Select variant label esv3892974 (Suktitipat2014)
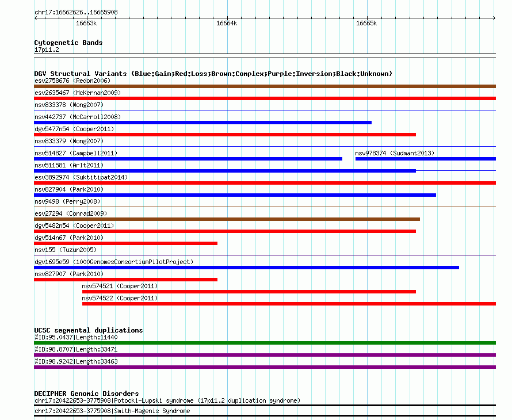512x420 pixels. 81,177
